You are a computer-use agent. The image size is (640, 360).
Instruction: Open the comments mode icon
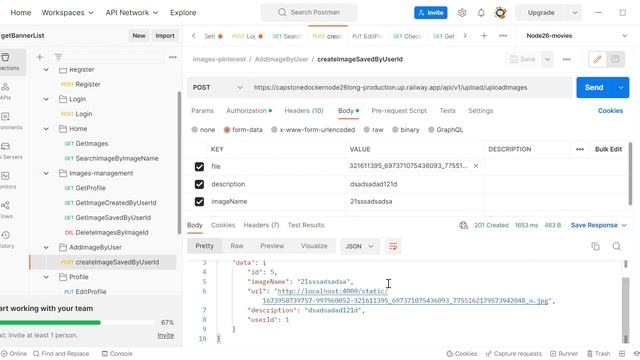(615, 59)
